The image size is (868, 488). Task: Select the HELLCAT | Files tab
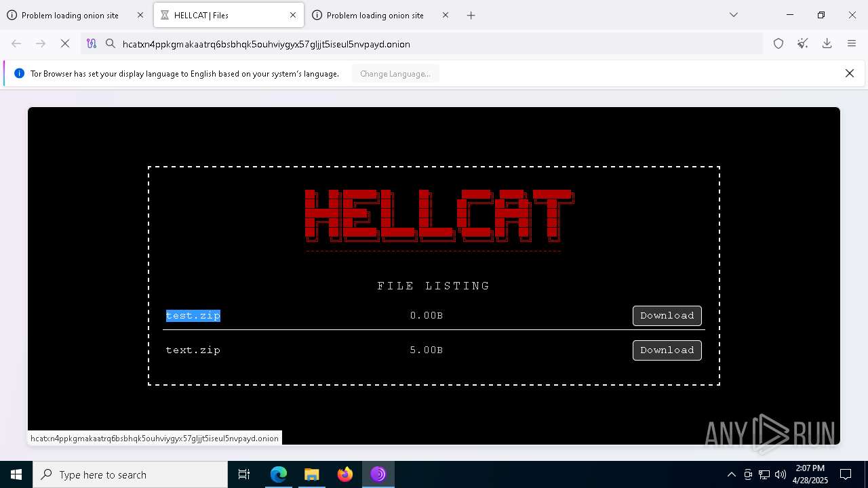point(229,15)
